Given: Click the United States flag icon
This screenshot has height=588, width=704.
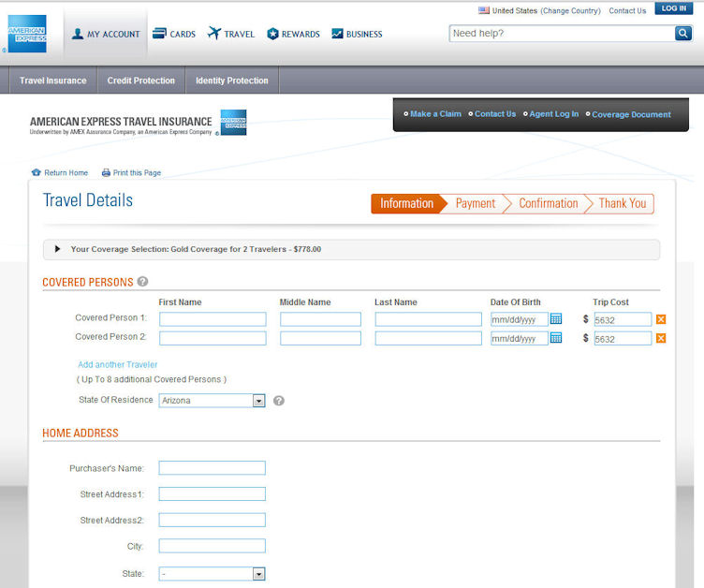Looking at the screenshot, I should [484, 10].
